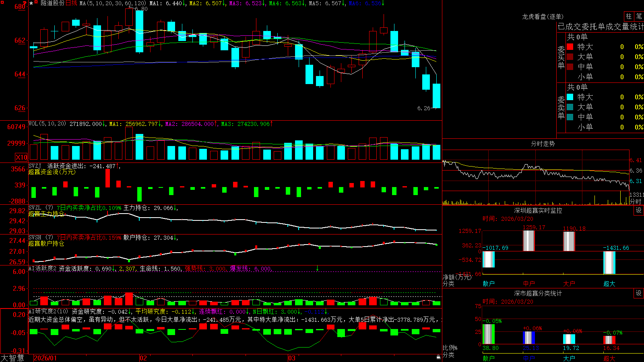This screenshot has height=362, width=644.
Task: Click the 日线 period label
Action: [x=71, y=3]
